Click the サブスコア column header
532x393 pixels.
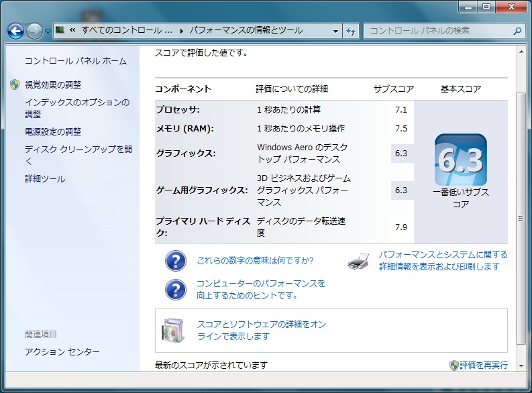394,89
